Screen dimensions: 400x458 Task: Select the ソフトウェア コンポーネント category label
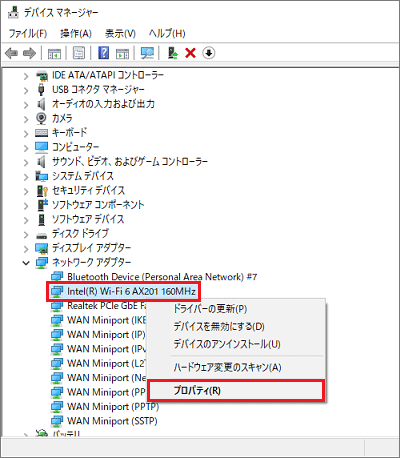(98, 205)
